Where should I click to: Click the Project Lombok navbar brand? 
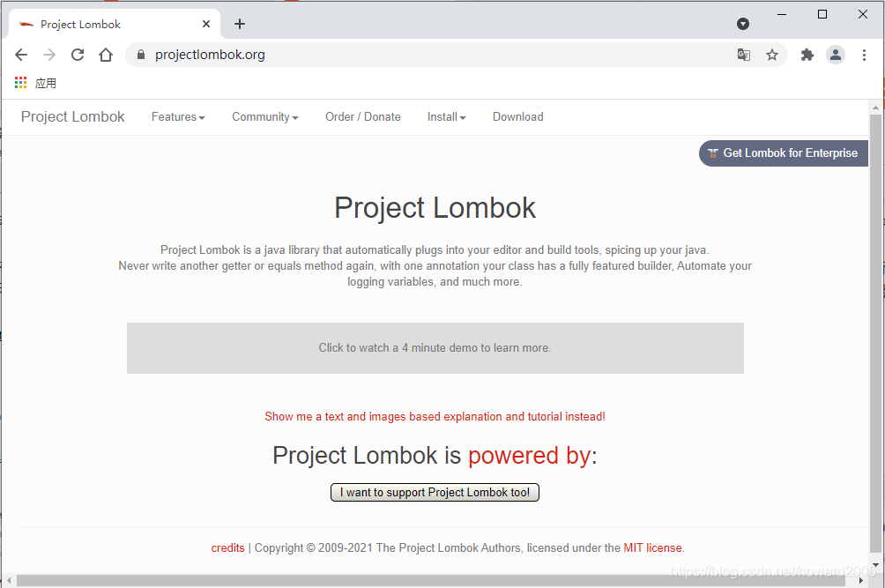click(x=73, y=117)
